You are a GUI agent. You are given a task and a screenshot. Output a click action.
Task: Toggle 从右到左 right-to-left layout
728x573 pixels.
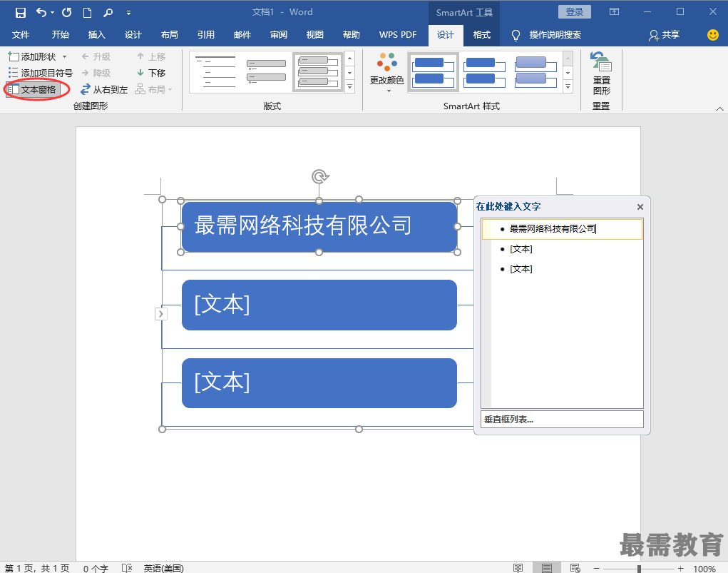(x=104, y=90)
